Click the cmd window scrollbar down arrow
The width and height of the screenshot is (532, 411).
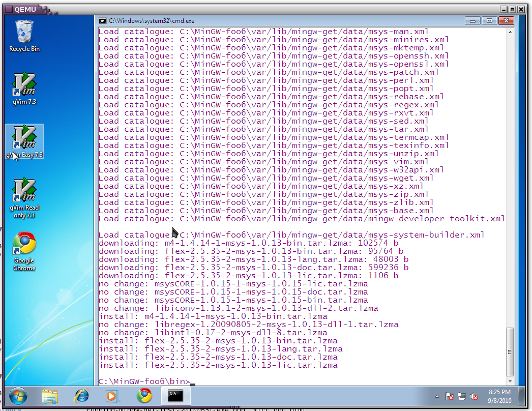pyautogui.click(x=510, y=380)
